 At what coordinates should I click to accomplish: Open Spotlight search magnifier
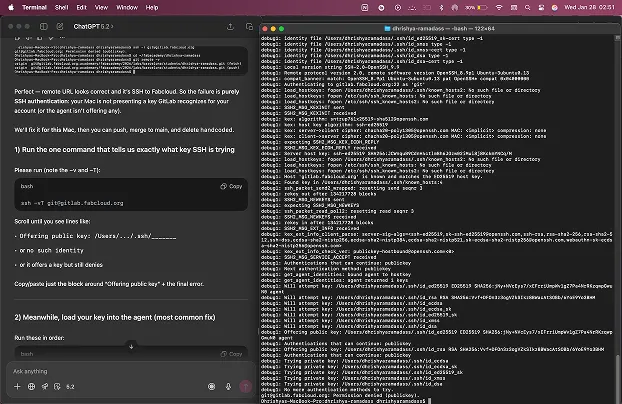[527, 7]
